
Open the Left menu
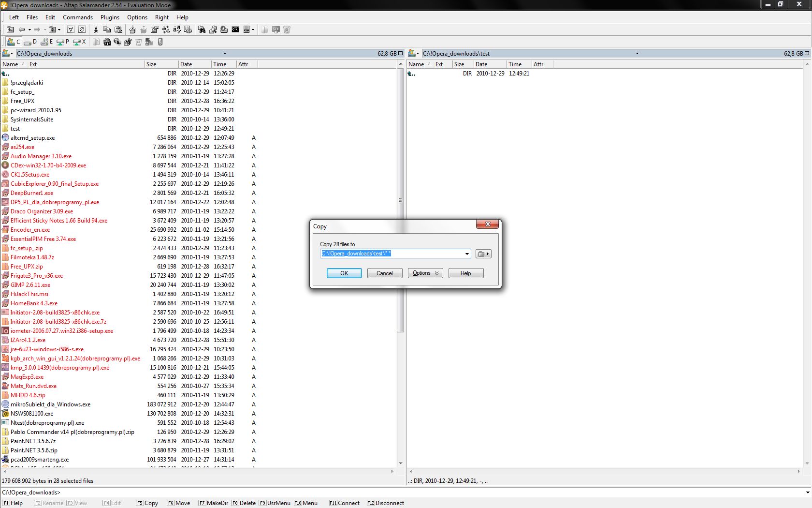click(x=14, y=17)
